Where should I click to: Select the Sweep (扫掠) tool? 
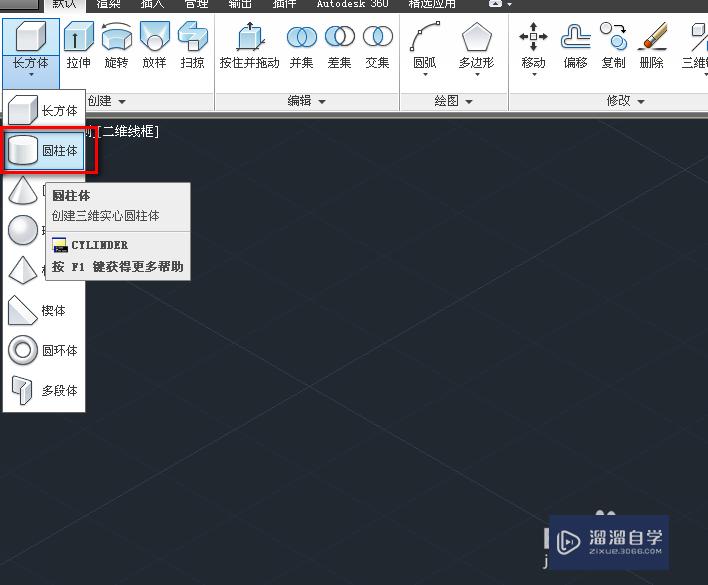192,45
